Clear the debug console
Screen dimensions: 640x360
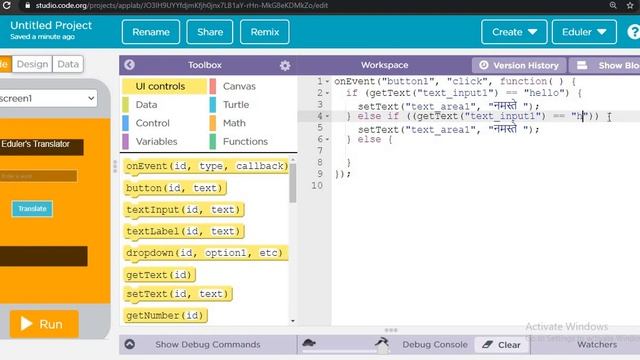point(502,345)
